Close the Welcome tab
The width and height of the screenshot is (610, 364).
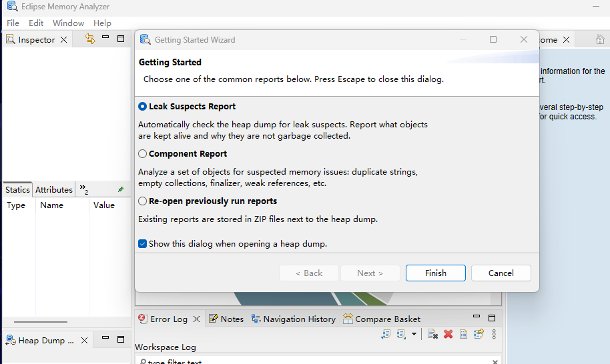[567, 39]
